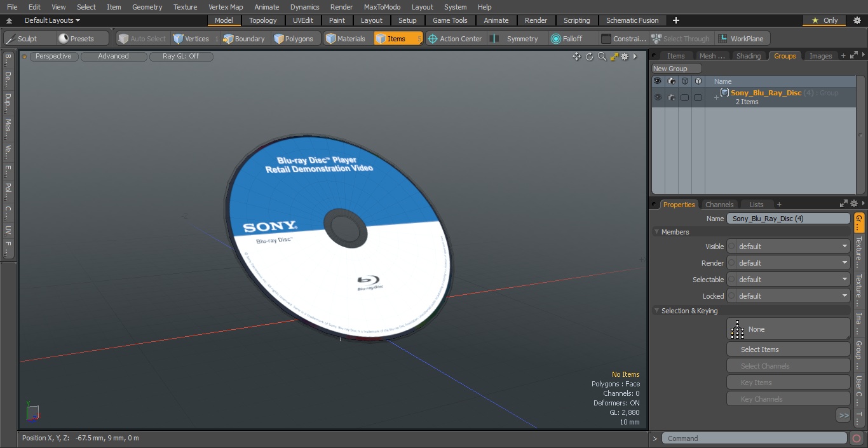Click the axis gizmo icon in viewport corner

(32, 412)
